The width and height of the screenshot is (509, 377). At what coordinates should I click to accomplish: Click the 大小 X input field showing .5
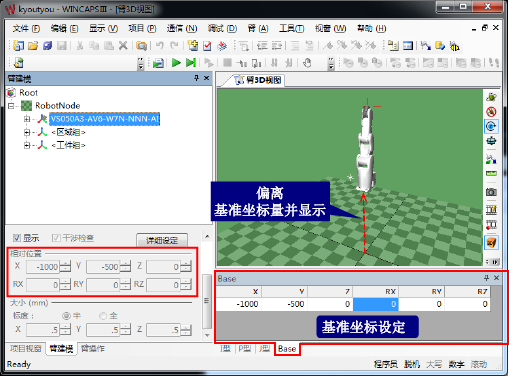tap(43, 330)
